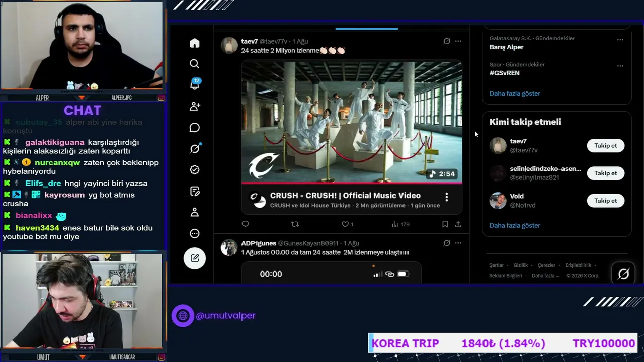Click the Grok icon on ADP1gunes' post
Screen dimensions: 644x362
coord(446,243)
